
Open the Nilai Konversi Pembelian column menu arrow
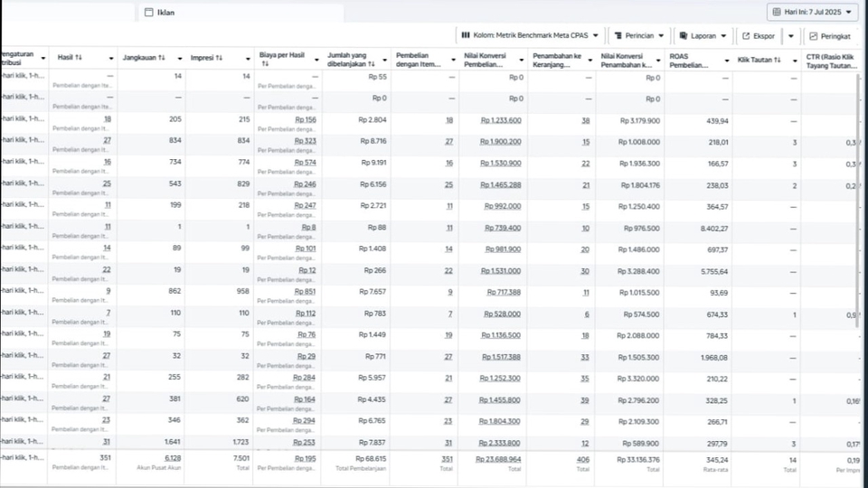coord(520,60)
